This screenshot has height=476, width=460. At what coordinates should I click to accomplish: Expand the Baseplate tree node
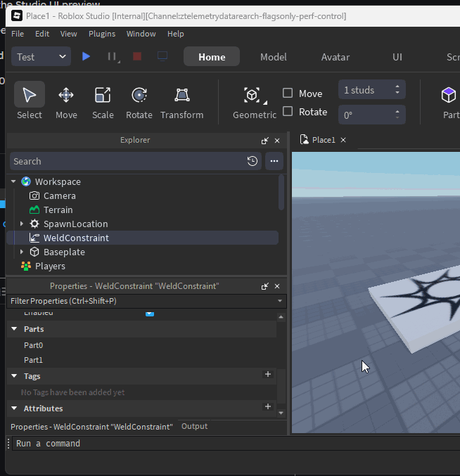[x=22, y=252]
